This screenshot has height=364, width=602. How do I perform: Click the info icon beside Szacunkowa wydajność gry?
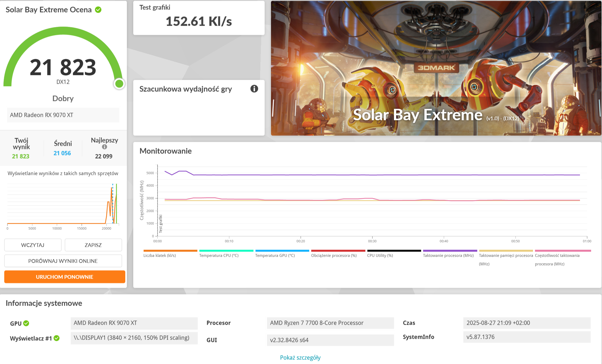pyautogui.click(x=254, y=89)
